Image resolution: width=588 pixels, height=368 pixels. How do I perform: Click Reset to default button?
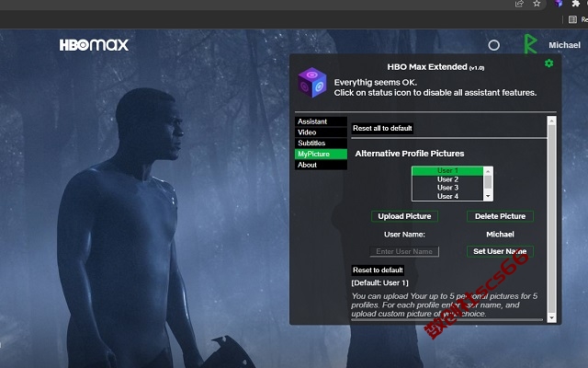click(378, 270)
